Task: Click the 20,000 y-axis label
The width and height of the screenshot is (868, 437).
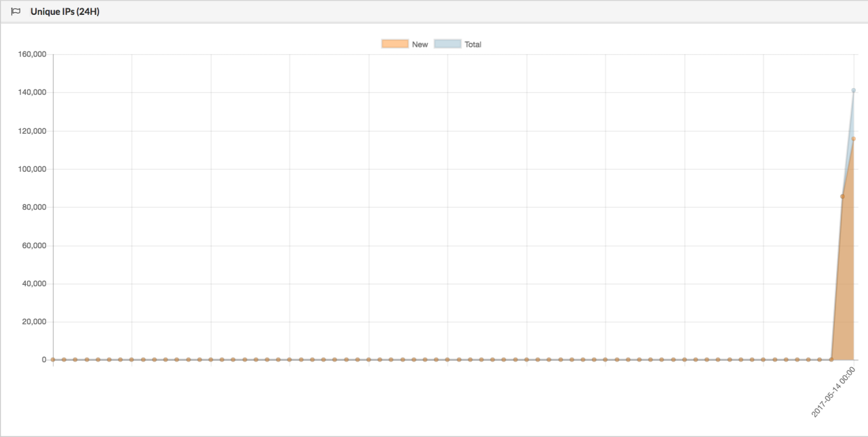Action: pyautogui.click(x=35, y=322)
